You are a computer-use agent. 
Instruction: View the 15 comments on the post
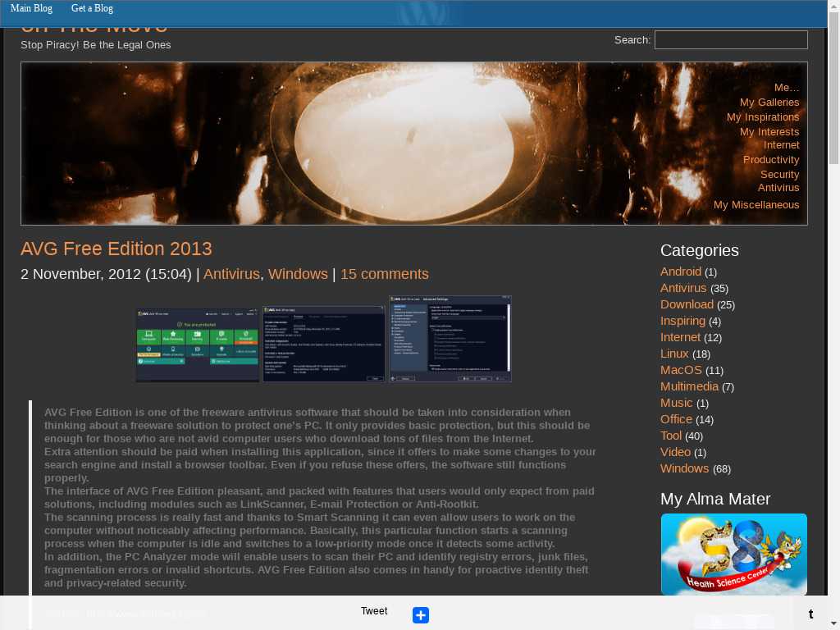pos(384,274)
